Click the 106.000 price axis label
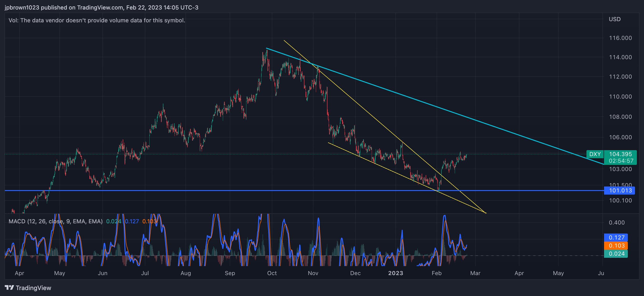Viewport: 644px width, 296px height. [x=620, y=137]
